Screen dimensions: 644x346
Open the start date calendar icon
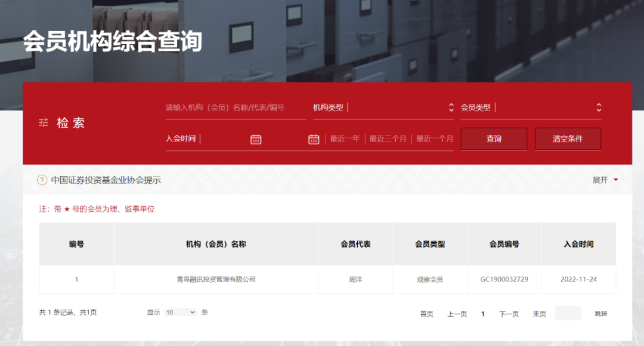255,138
